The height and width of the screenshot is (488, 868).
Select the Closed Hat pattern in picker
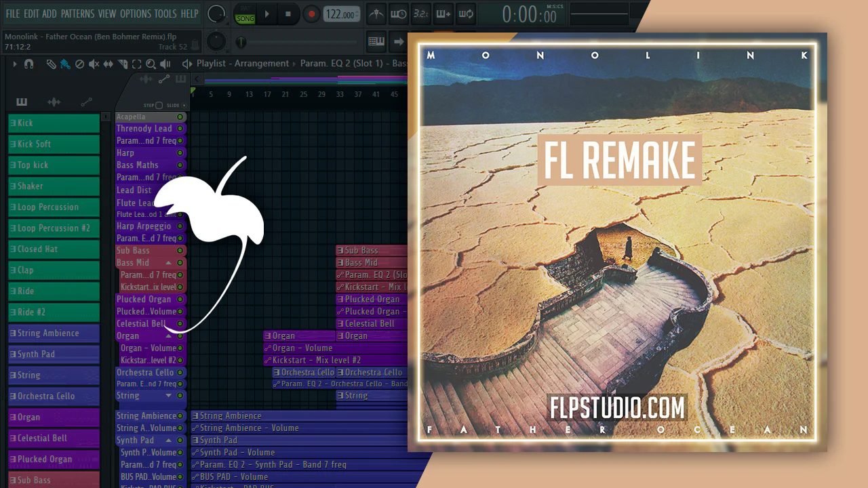(x=54, y=249)
